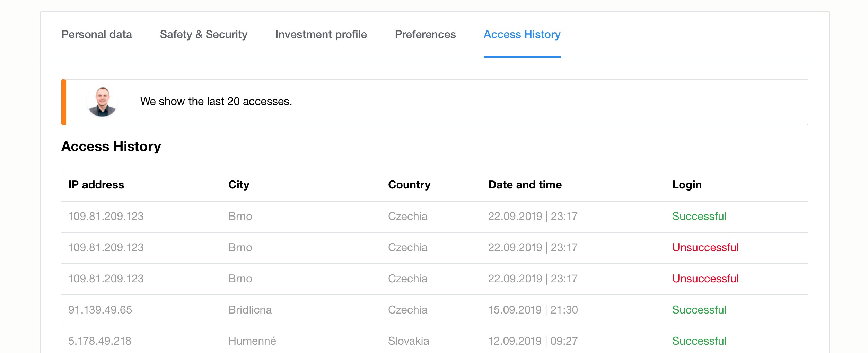Select the Access History tab
The image size is (868, 353).
click(522, 35)
